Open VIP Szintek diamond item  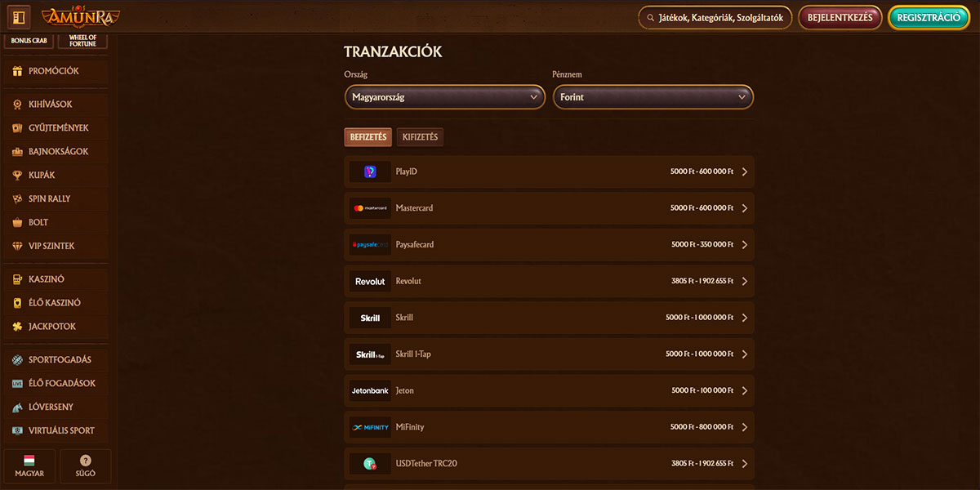(17, 246)
